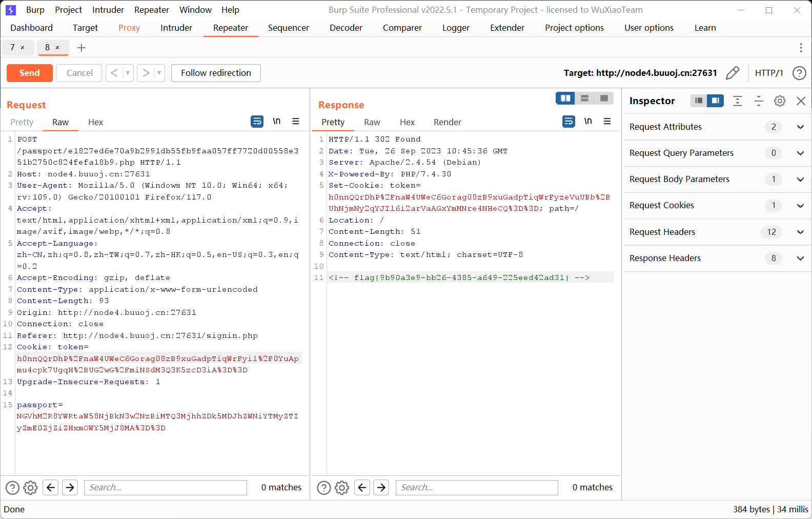Edit target with the pencil icon
The height and width of the screenshot is (519, 812).
[x=733, y=73]
